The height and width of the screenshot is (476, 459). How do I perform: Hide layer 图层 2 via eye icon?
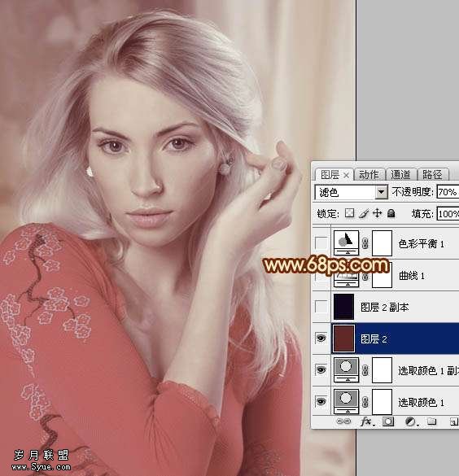point(321,338)
